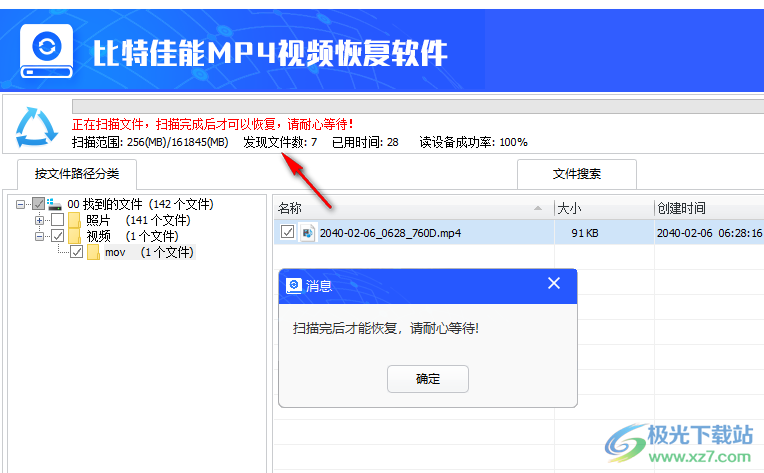Click the mov folder icon
Image resolution: width=764 pixels, height=473 pixels.
[x=93, y=252]
